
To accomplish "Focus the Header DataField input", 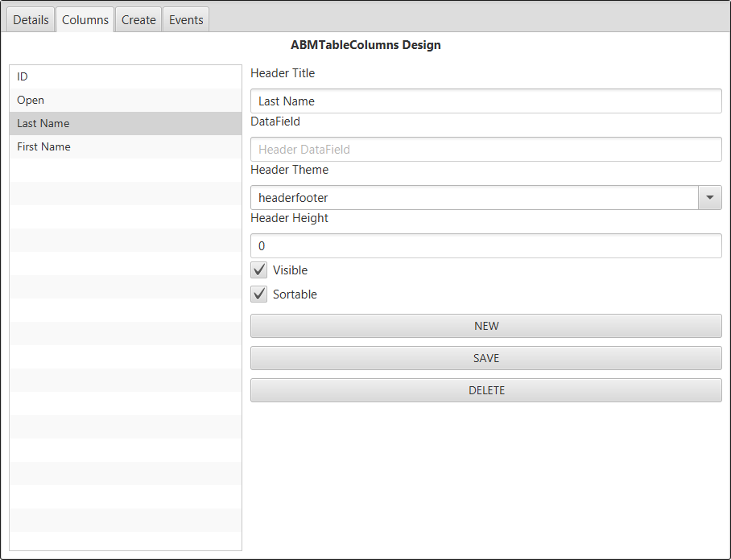I will pos(485,150).
